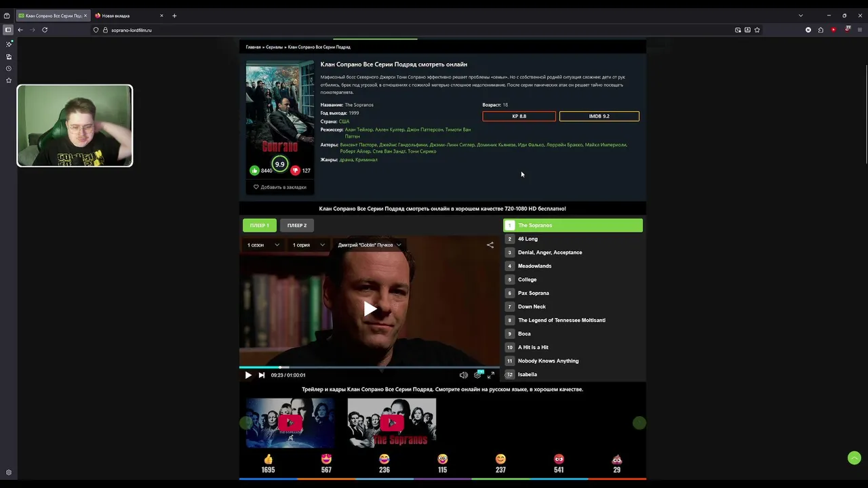Open the browser extensions puzzle icon
Image resolution: width=868 pixels, height=488 pixels.
pos(821,30)
